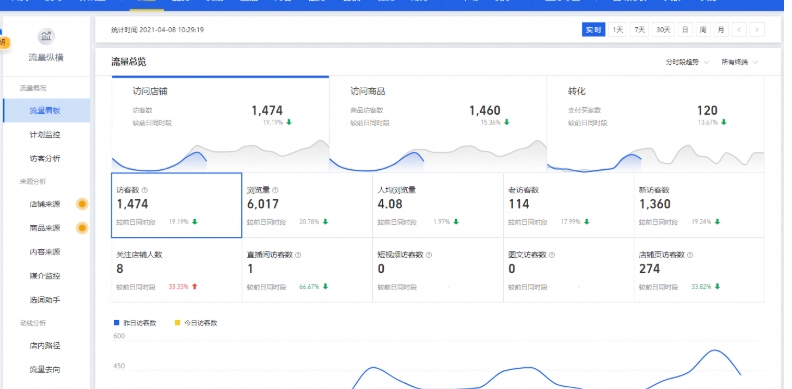Screen dimensions: 792x389
Task: Select the 访问商品 overview tab
Action: (438, 124)
